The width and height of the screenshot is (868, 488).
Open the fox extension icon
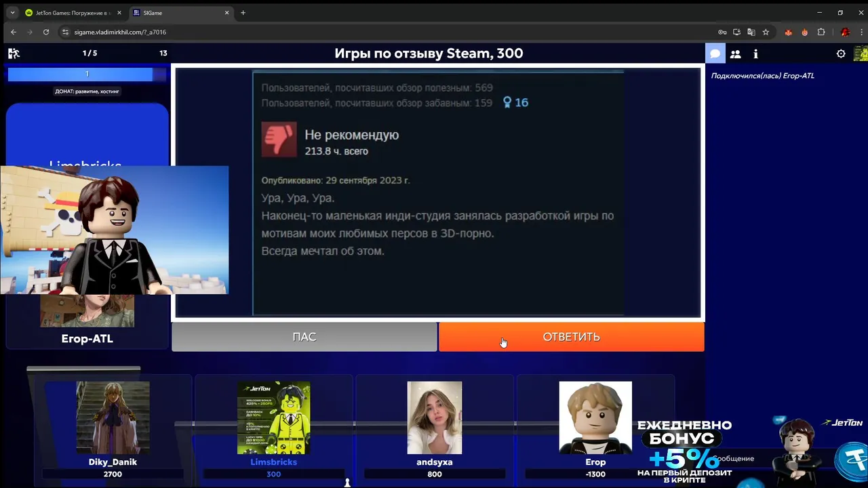(x=788, y=32)
